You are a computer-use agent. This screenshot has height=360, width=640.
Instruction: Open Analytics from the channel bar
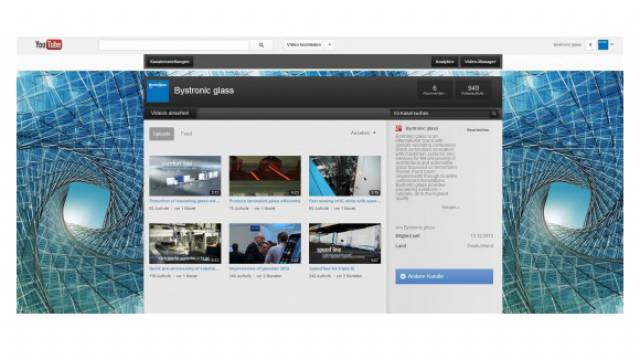click(445, 62)
